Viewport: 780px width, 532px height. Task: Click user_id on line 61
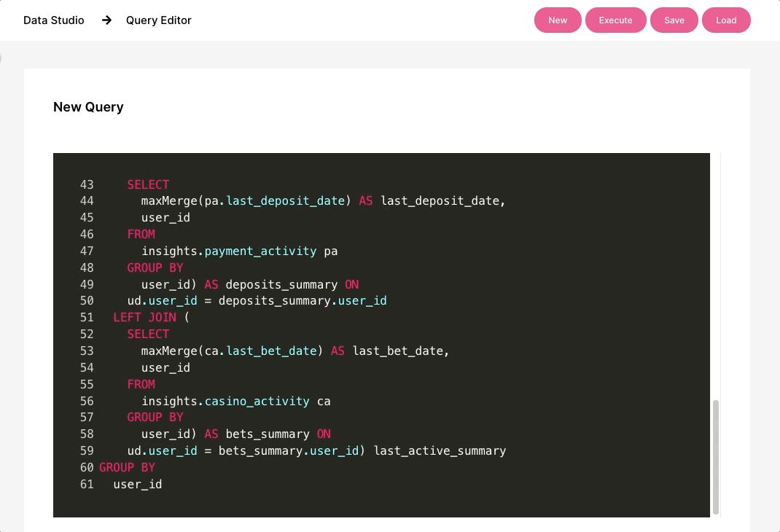coord(138,485)
